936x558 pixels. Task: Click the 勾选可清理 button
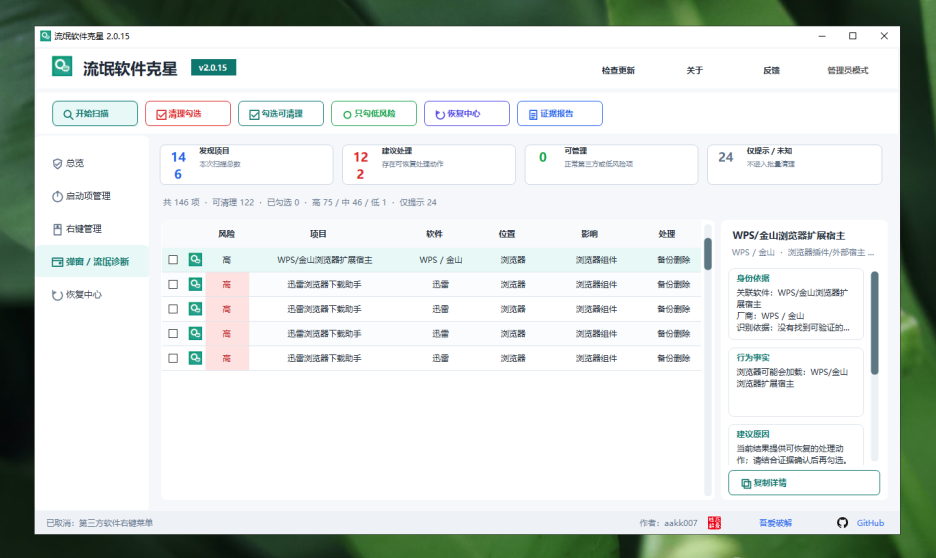(281, 113)
